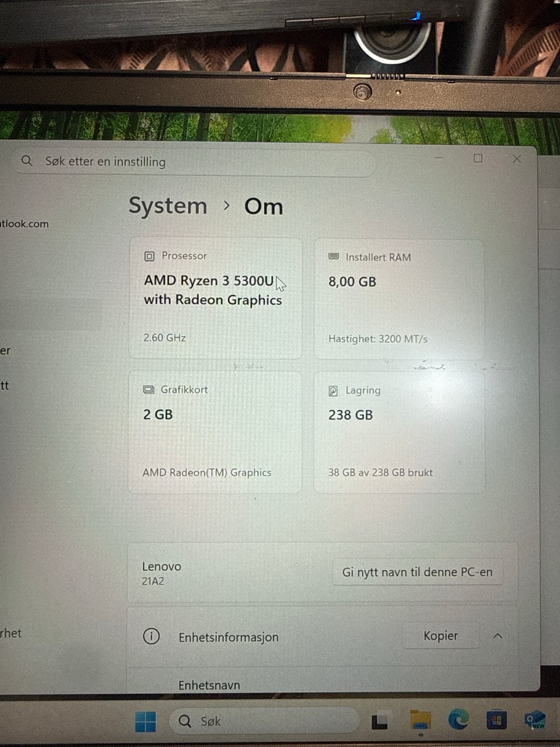Select 'AMD Radeon(TM) Graphics' text
The width and height of the screenshot is (560, 747).
[x=207, y=473]
